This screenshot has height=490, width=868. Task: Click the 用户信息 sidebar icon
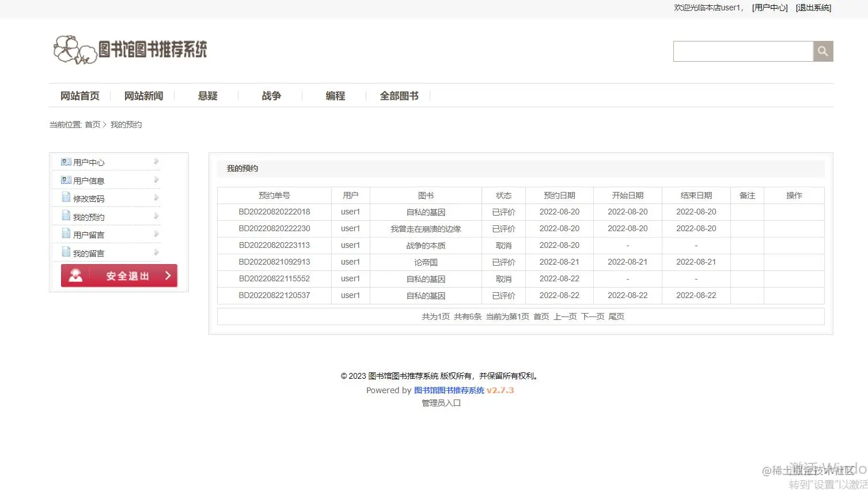66,180
